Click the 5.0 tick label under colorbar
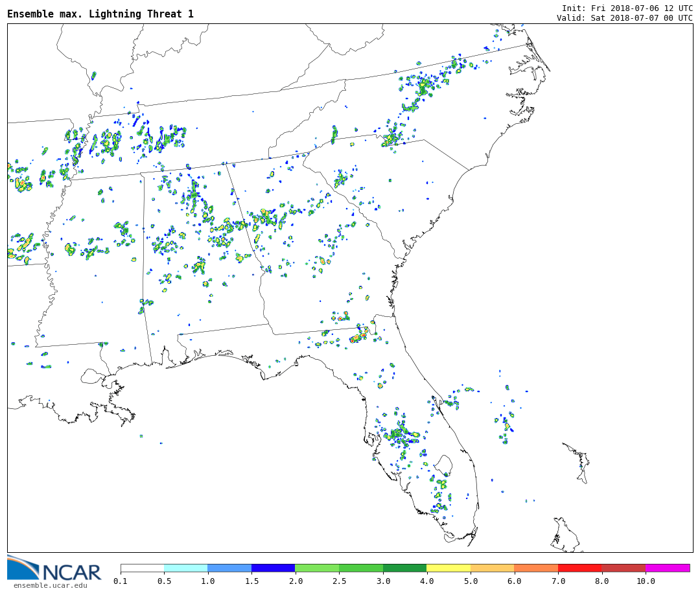Image resolution: width=700 pixels, height=593 pixels. coord(471,581)
